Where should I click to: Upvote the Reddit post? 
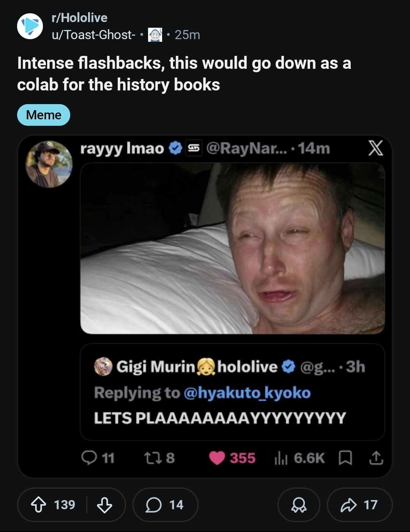pyautogui.click(x=37, y=505)
